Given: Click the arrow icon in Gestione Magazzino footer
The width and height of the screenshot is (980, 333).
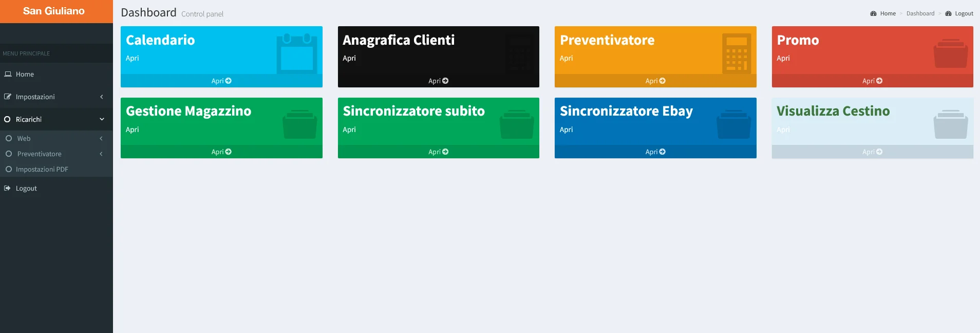Looking at the screenshot, I should pos(229,152).
